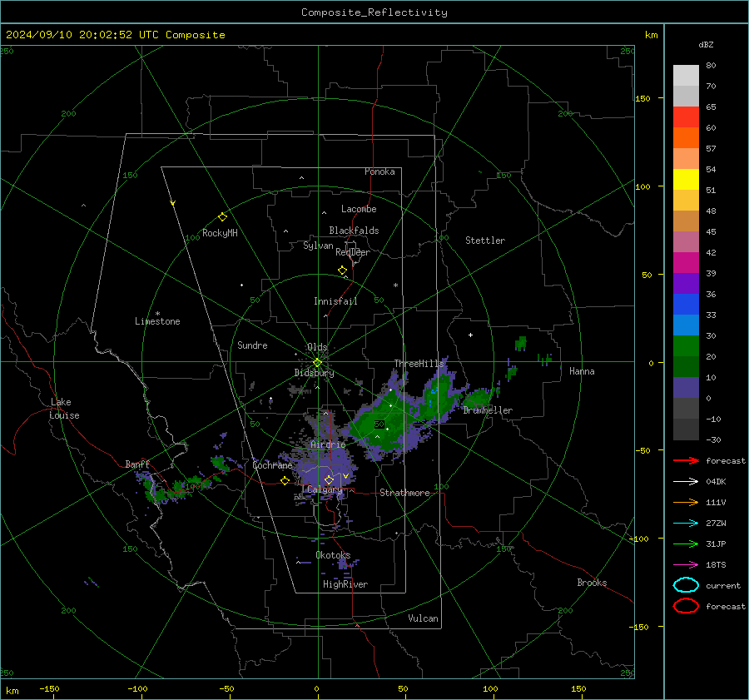Click the Blackfalds town label
The height and width of the screenshot is (700, 749).
[354, 231]
